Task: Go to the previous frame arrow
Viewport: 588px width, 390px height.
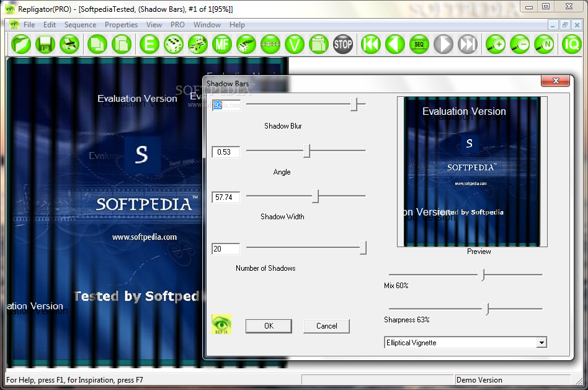Action: [395, 44]
